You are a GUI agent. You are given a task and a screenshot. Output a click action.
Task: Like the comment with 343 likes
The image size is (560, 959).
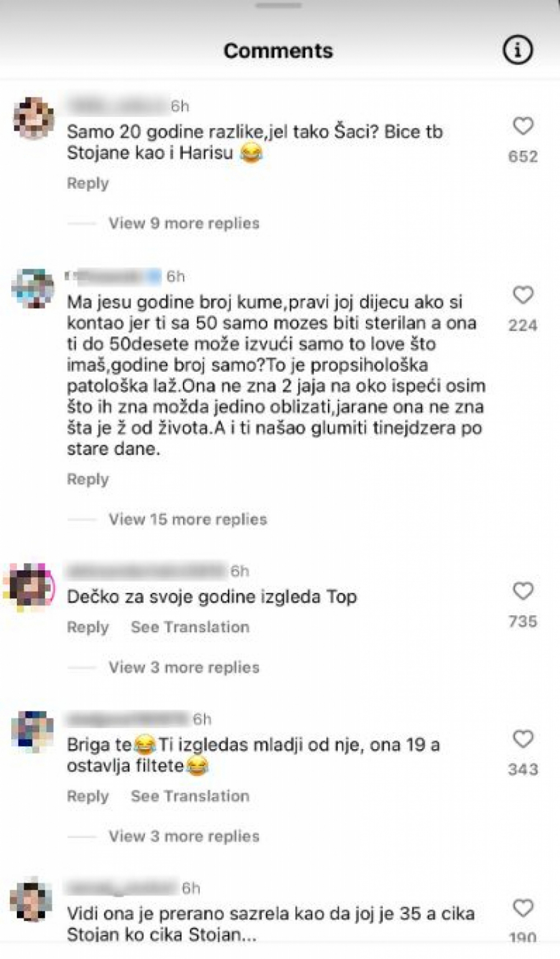coord(523,739)
